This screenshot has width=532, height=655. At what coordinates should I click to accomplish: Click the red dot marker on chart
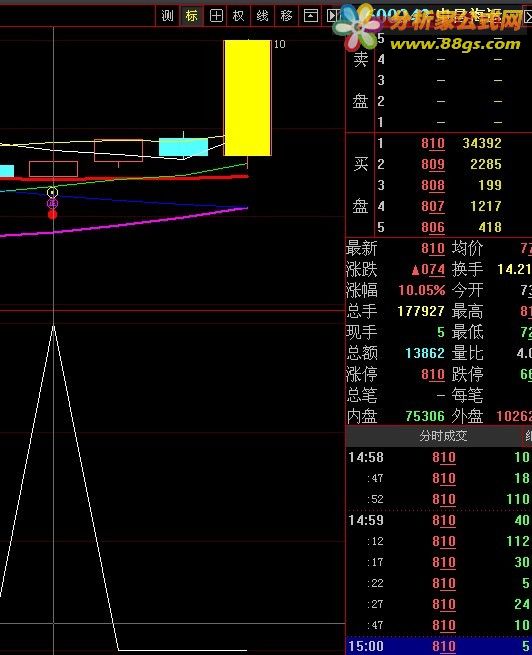coord(52,214)
